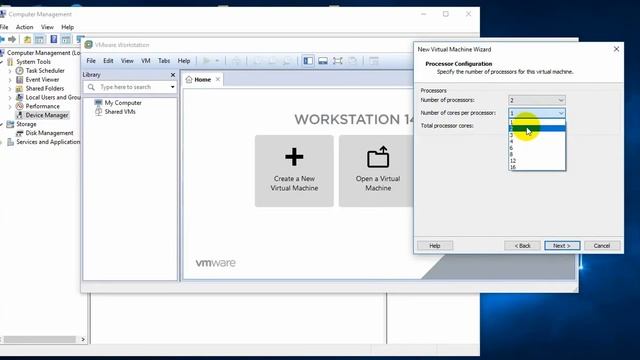Screen dimensions: 640x360
Task: Click the Unity mode icon in VMware toolbar
Action: click(353, 61)
